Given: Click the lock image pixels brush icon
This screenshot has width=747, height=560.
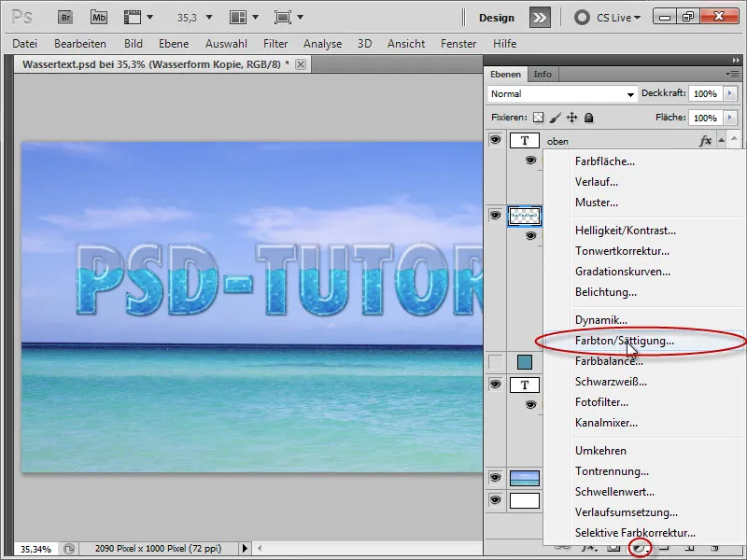Looking at the screenshot, I should (x=555, y=119).
